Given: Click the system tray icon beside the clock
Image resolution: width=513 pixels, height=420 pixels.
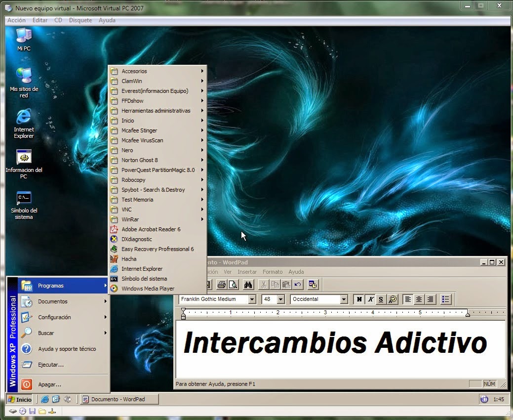Looking at the screenshot, I should 484,399.
